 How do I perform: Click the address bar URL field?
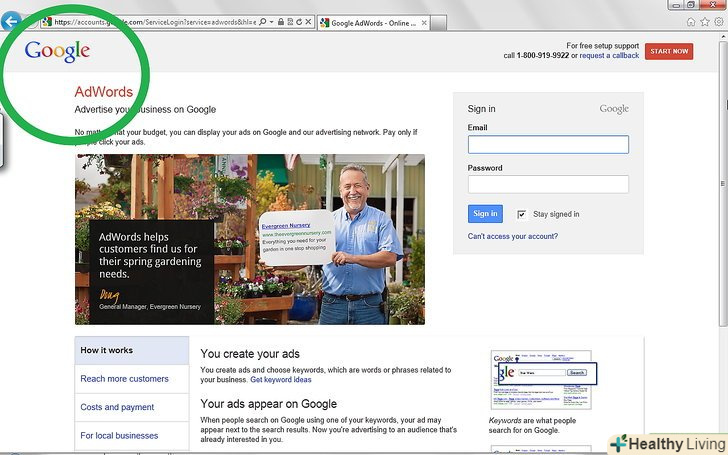click(155, 22)
